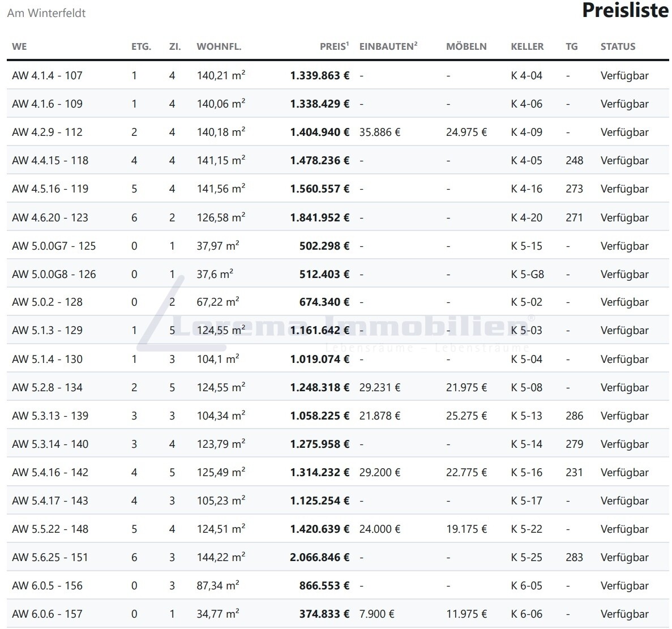Select unit AW 5.3.13 - 139

(50, 416)
